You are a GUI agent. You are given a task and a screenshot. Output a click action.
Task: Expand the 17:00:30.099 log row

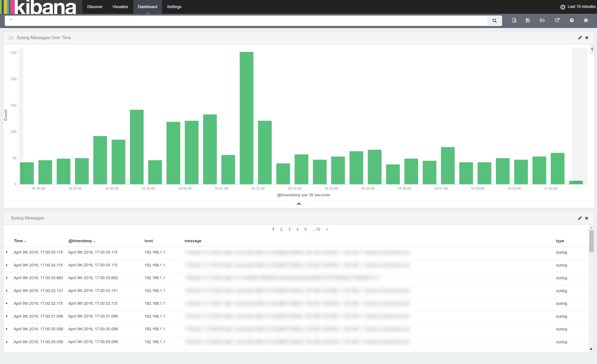click(7, 329)
